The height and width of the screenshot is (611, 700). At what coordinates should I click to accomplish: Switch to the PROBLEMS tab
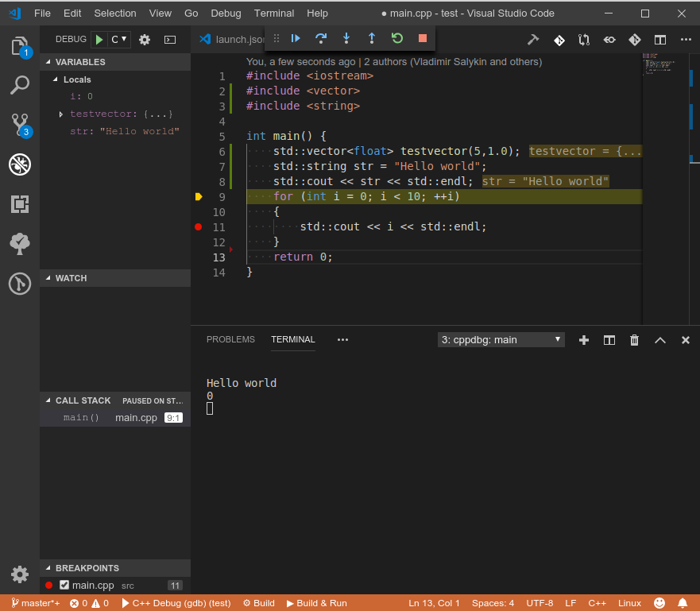click(x=230, y=339)
